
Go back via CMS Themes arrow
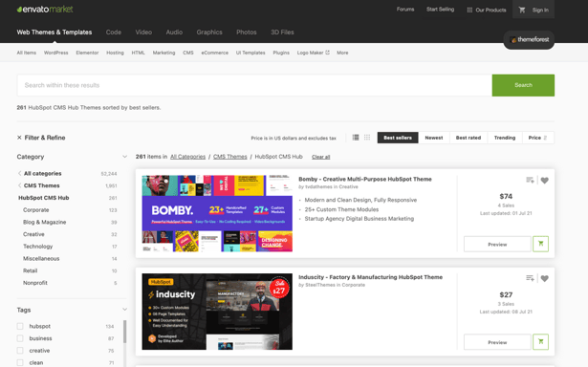coord(19,185)
